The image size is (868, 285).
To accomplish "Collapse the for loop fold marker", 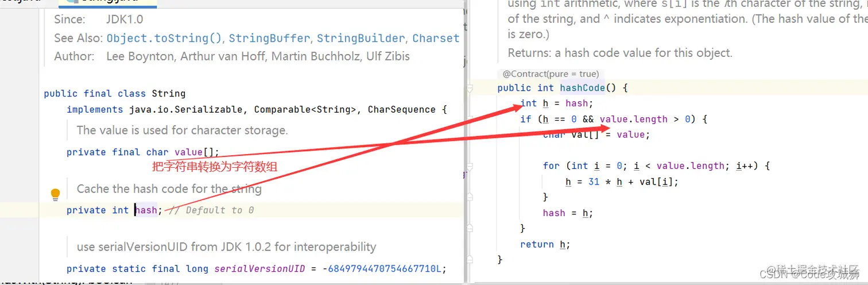I will pyautogui.click(x=470, y=166).
